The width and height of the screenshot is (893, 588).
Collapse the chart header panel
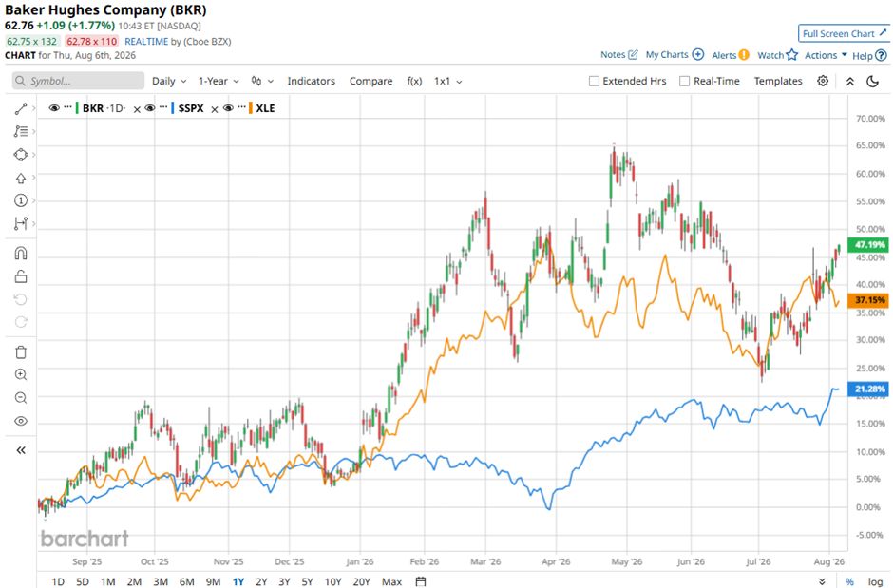click(849, 82)
